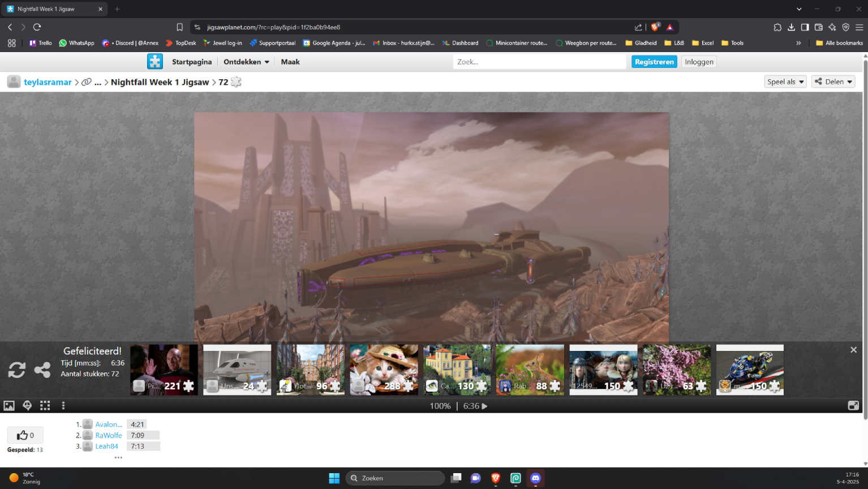Click the Inloggen button

pos(699,62)
